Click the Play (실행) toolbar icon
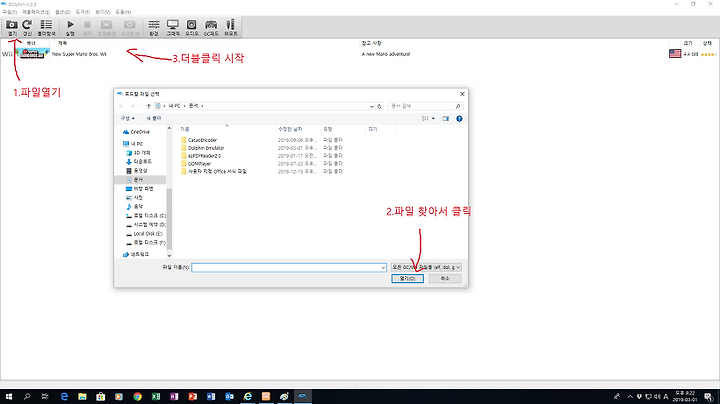The width and height of the screenshot is (720, 404). (70, 28)
